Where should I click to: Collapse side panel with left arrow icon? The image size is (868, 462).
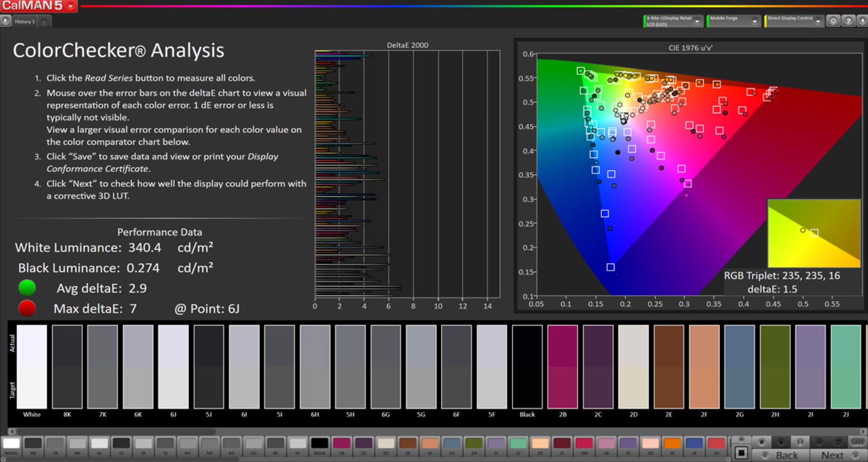click(863, 21)
